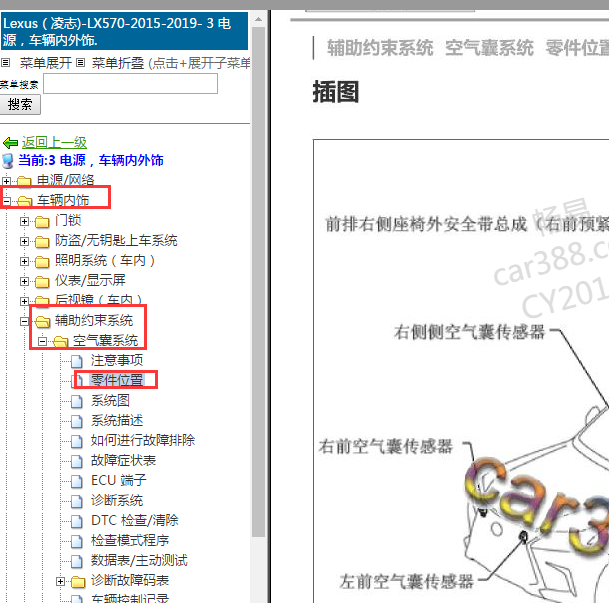Click the 系统图 document icon
The height and width of the screenshot is (603, 609).
[77, 401]
